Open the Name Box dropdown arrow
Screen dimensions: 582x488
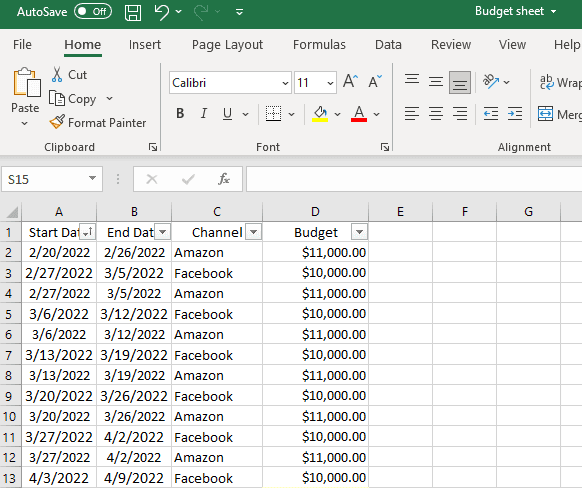92,179
